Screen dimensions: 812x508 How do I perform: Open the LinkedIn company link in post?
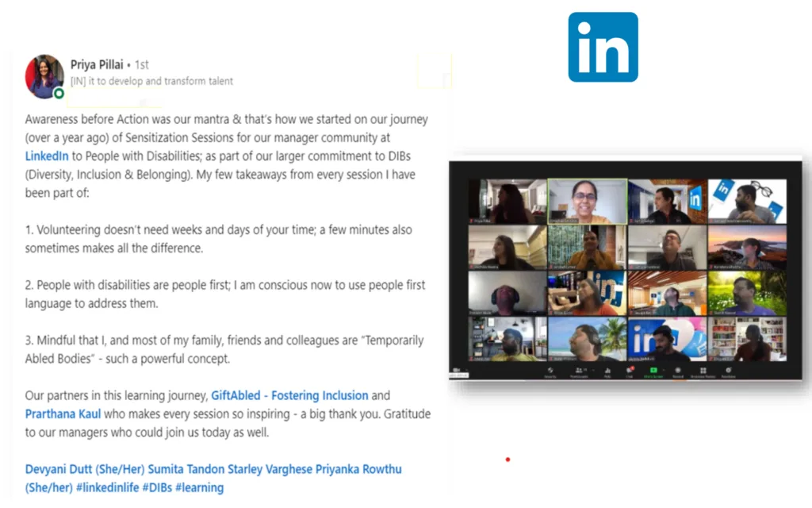click(x=47, y=156)
